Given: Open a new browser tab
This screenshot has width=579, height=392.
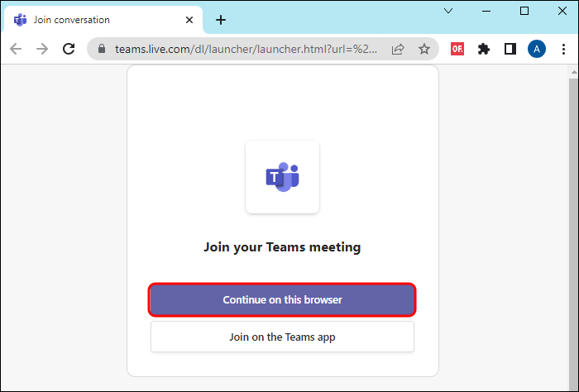Looking at the screenshot, I should [221, 20].
